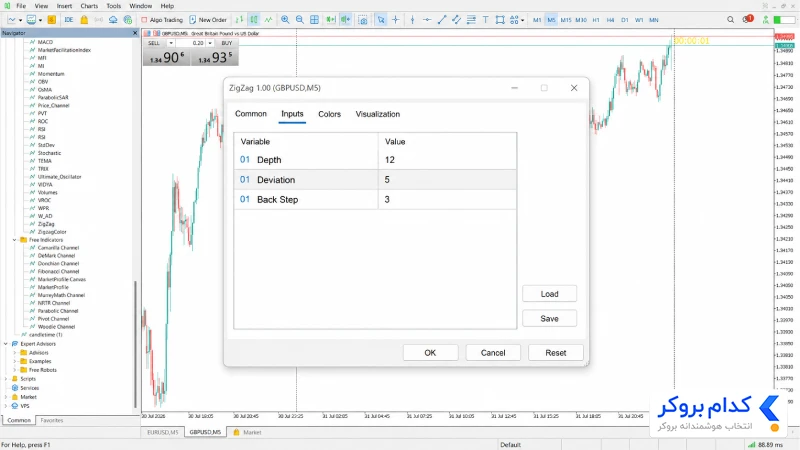Click the SELL button on one-click panel
800x450 pixels.
point(154,43)
